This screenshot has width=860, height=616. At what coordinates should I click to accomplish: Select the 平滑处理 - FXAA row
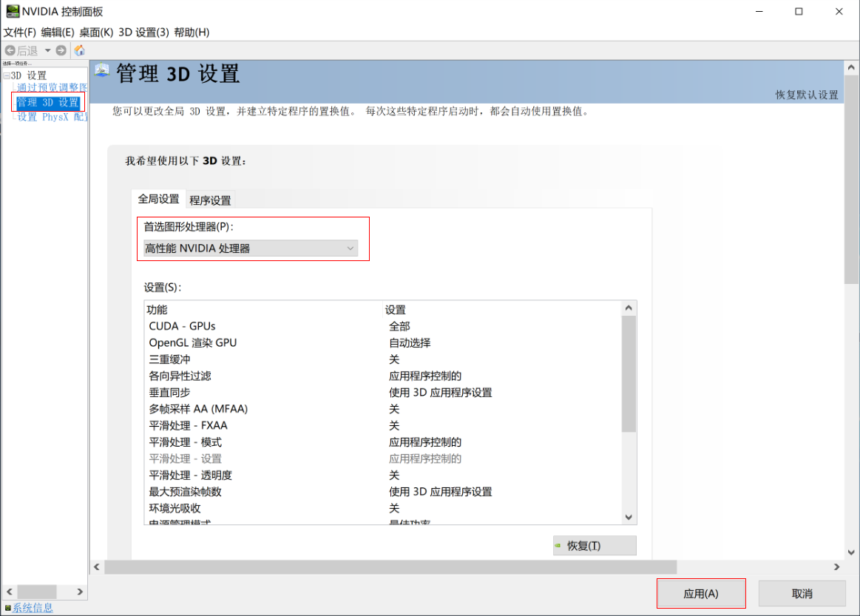click(383, 426)
